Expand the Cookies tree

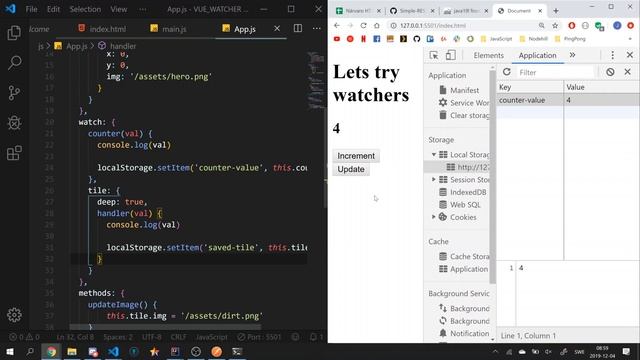[434, 217]
